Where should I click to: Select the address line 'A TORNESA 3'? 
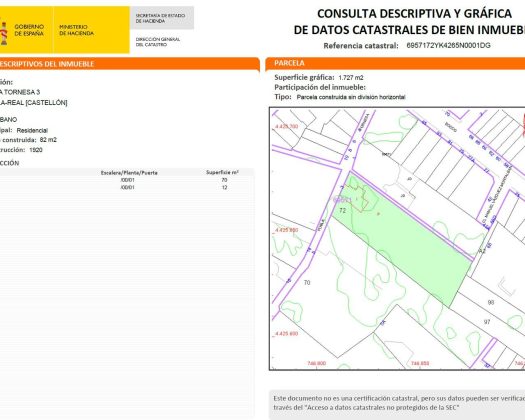click(x=20, y=92)
